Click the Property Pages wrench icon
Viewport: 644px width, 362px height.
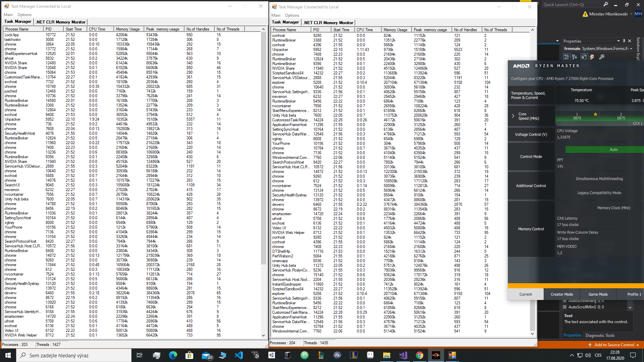(602, 57)
